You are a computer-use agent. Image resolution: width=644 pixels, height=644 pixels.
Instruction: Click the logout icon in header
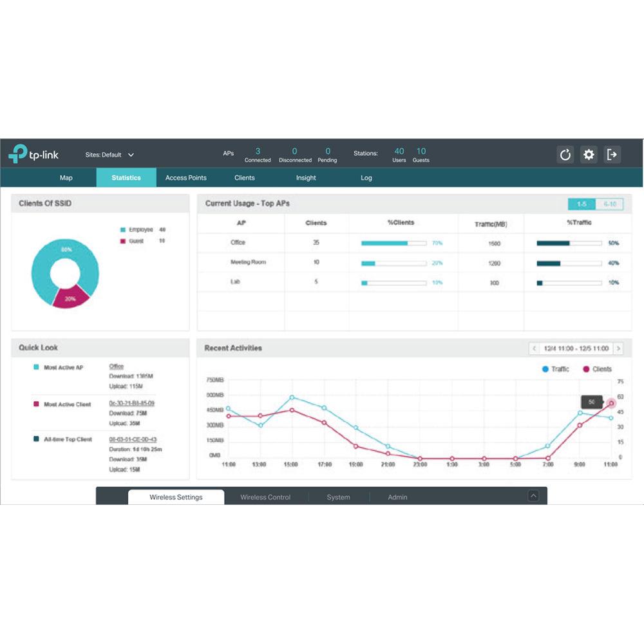612,155
